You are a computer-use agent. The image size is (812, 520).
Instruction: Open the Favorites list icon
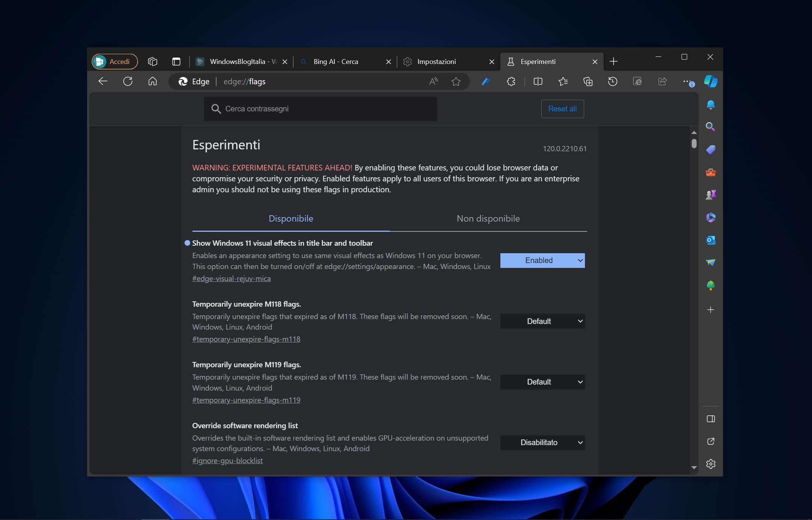tap(563, 81)
